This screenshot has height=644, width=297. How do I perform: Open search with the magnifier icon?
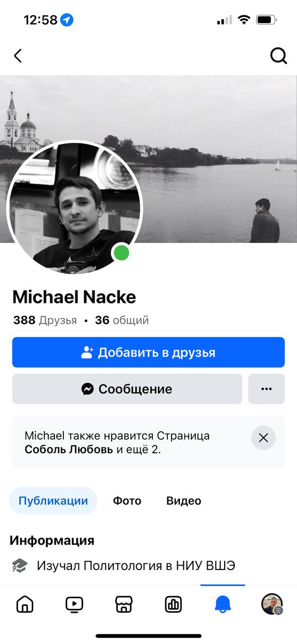pos(278,55)
